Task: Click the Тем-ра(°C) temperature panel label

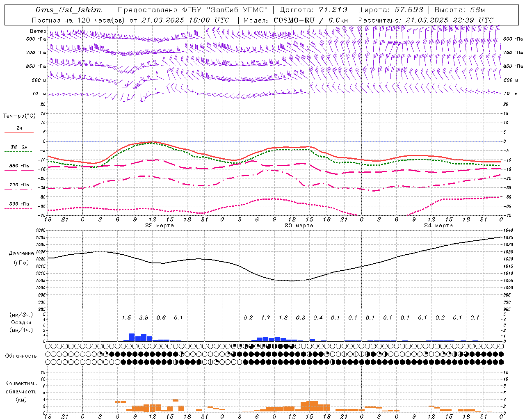Action: click(x=19, y=116)
